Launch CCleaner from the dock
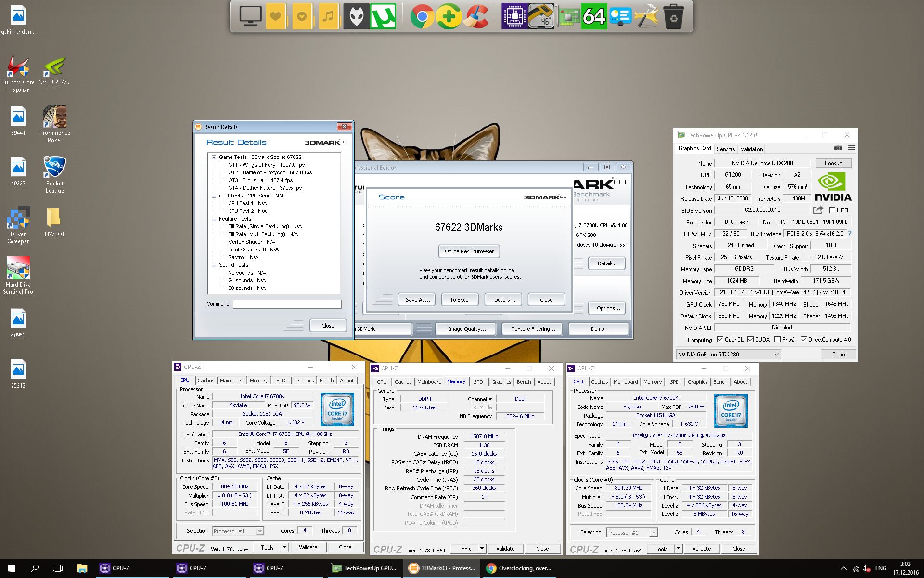The width and height of the screenshot is (924, 578). pyautogui.click(x=476, y=16)
